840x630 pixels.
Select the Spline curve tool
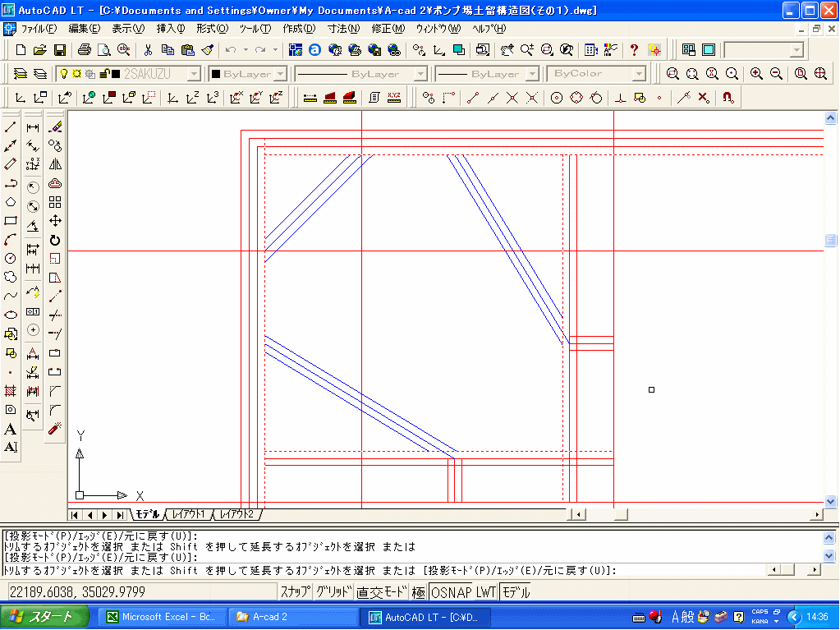(x=10, y=296)
